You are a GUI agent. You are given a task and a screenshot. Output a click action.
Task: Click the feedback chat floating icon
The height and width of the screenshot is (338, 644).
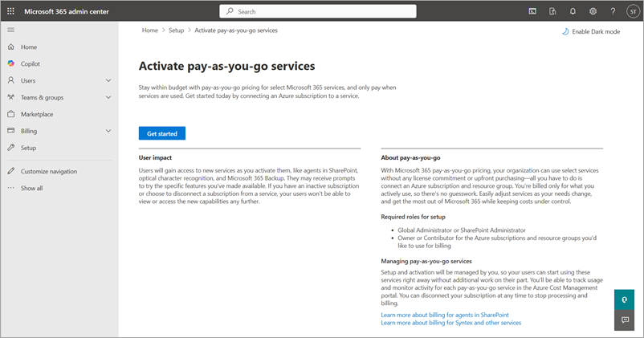[x=624, y=320]
